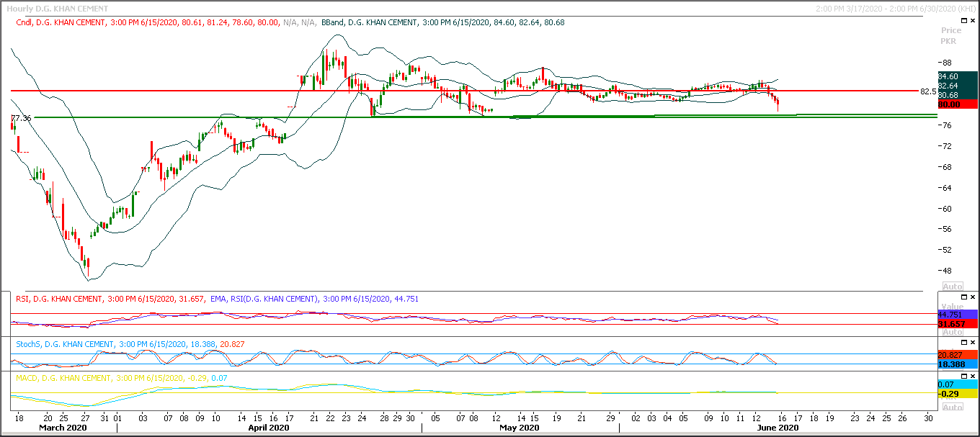Select the BBand D.G. KHAN CEMENT legend
980x437 pixels.
pos(372,22)
